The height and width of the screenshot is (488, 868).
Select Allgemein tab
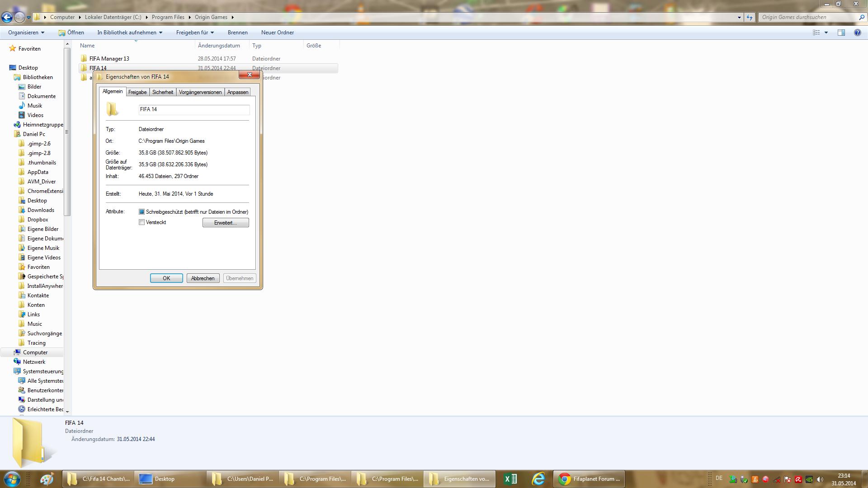113,91
